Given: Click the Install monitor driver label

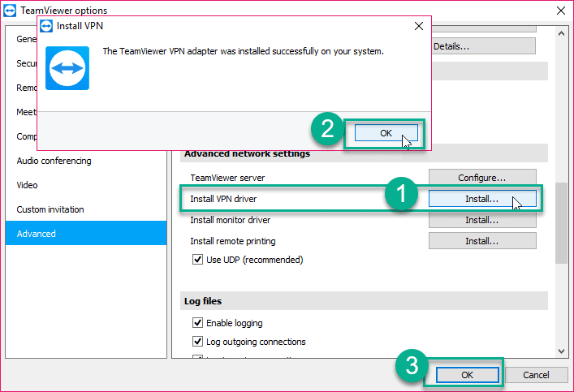Looking at the screenshot, I should tap(231, 220).
